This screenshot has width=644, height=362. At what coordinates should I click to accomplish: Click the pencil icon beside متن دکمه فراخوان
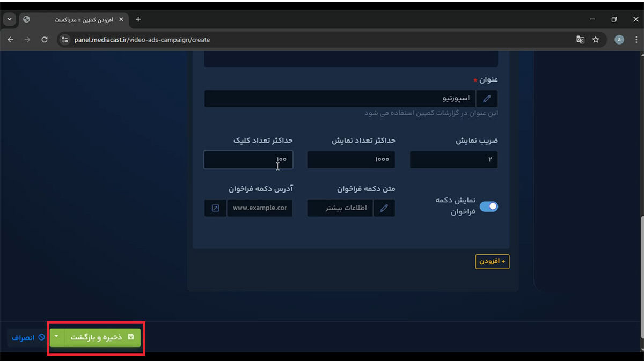(384, 208)
